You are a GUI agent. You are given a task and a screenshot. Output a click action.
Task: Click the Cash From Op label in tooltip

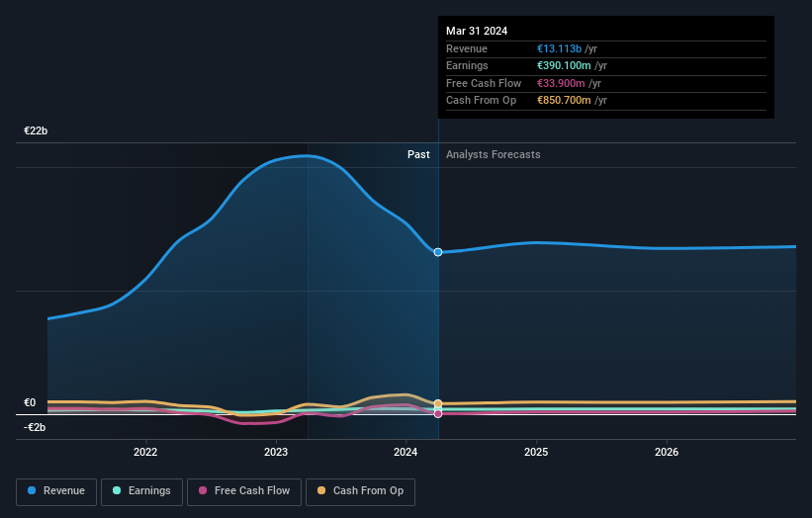[x=481, y=101]
